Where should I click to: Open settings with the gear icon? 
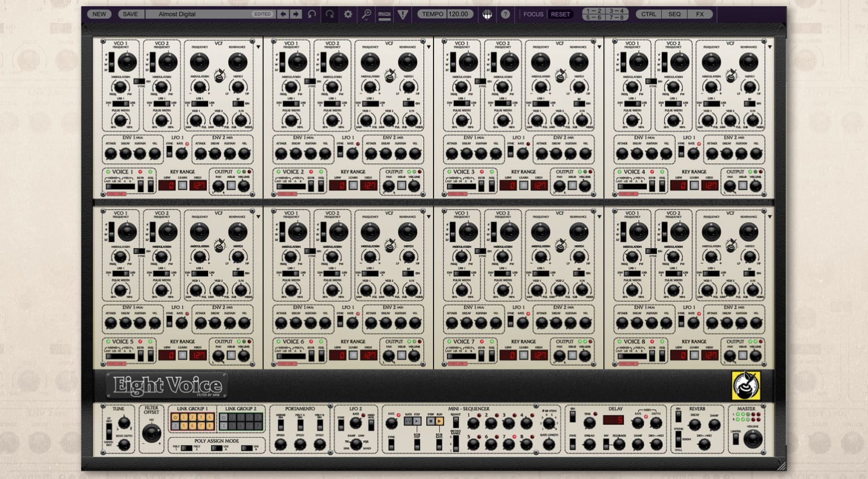click(348, 14)
